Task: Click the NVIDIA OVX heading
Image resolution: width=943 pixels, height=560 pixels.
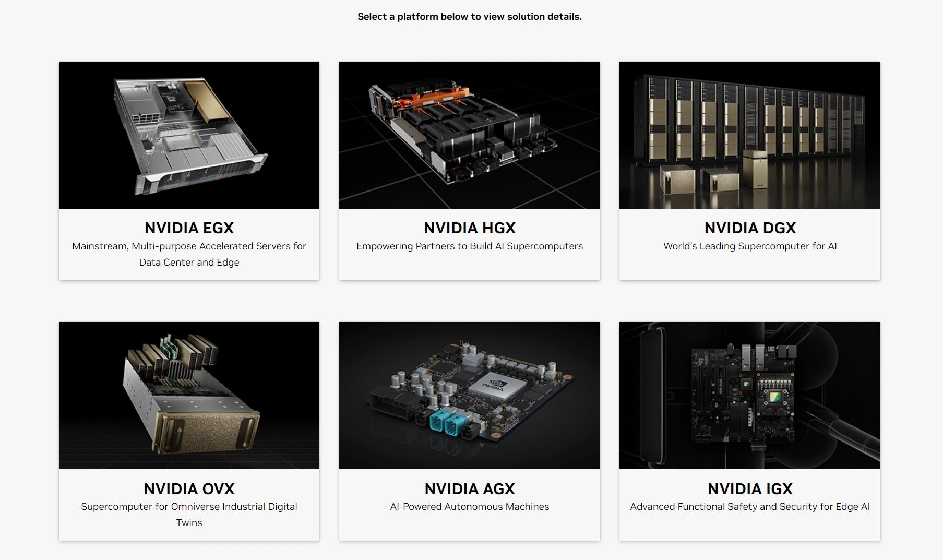Action: (189, 489)
